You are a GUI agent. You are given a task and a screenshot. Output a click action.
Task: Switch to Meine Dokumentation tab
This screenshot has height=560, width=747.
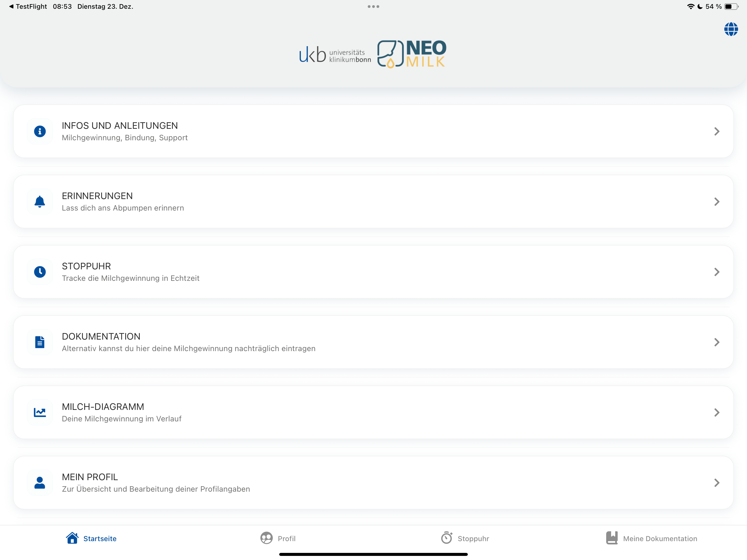click(x=651, y=538)
